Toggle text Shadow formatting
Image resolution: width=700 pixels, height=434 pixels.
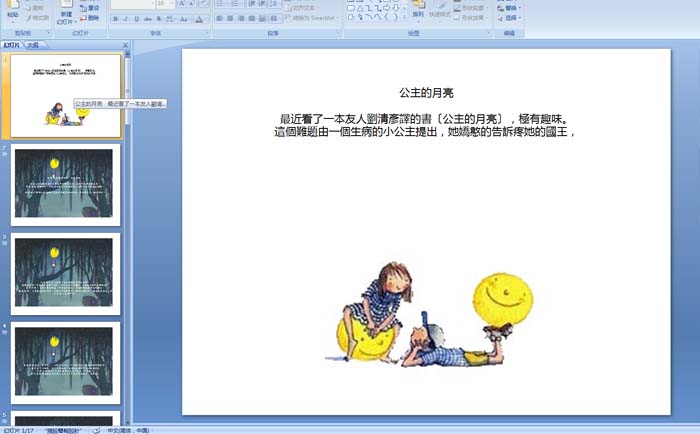pyautogui.click(x=159, y=19)
